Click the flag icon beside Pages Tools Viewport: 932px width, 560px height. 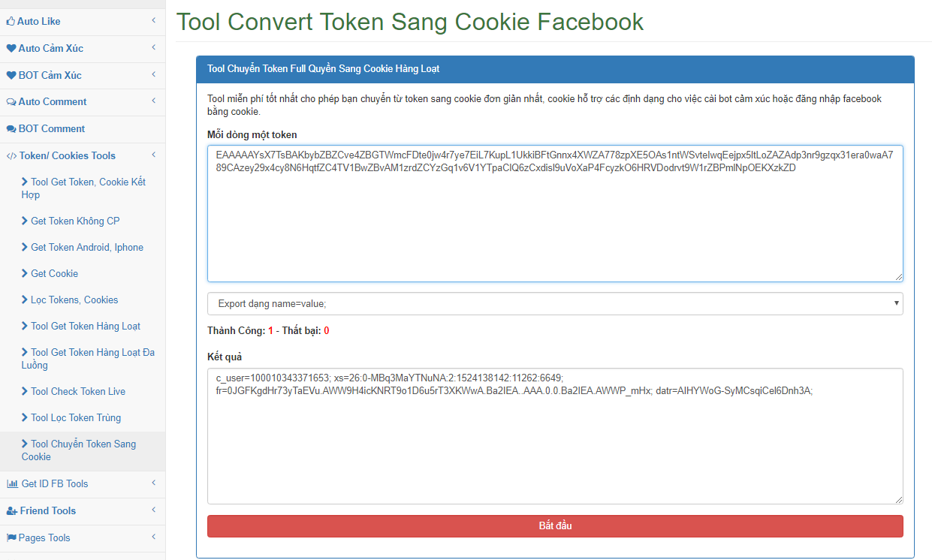click(x=11, y=538)
